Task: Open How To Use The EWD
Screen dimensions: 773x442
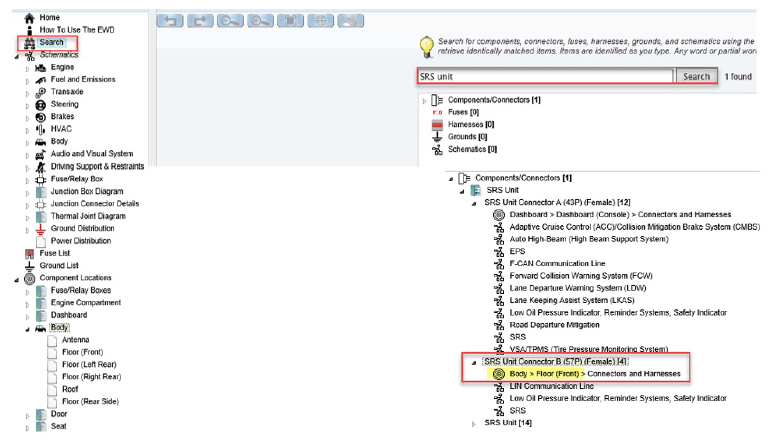Action: coord(77,30)
